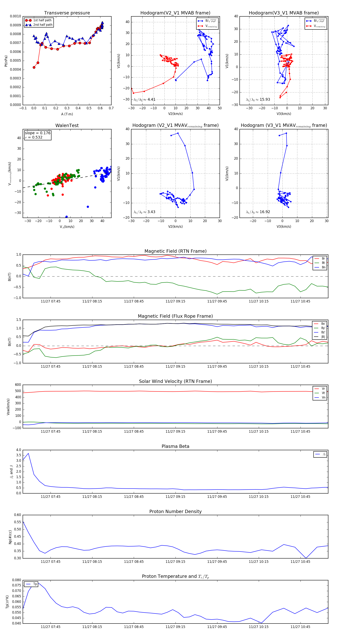The width and height of the screenshot is (351, 644).
Task: Click 'Magnetic Field (Flux Rope Frame)' title
Action: click(x=175, y=316)
